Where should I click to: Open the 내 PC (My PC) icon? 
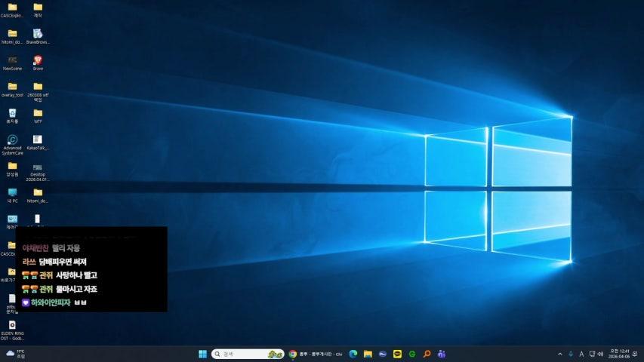coord(12,193)
